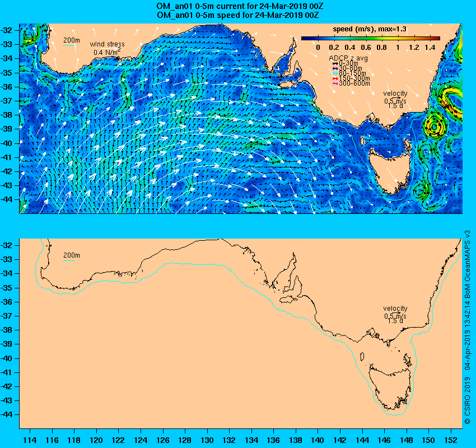Click Tasmania on the lower map
The height and width of the screenshot is (448, 476).
(390, 387)
